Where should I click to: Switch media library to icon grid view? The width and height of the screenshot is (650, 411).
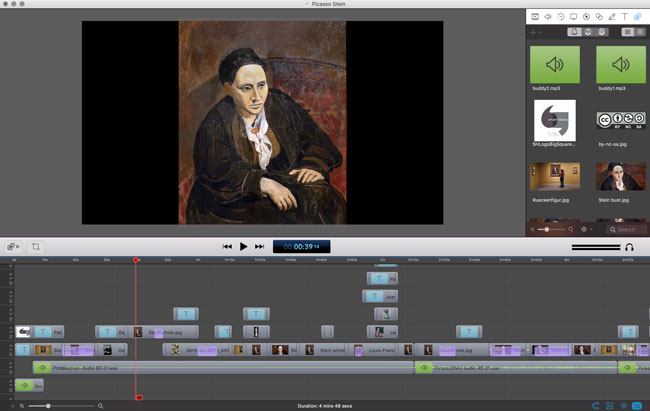click(628, 32)
